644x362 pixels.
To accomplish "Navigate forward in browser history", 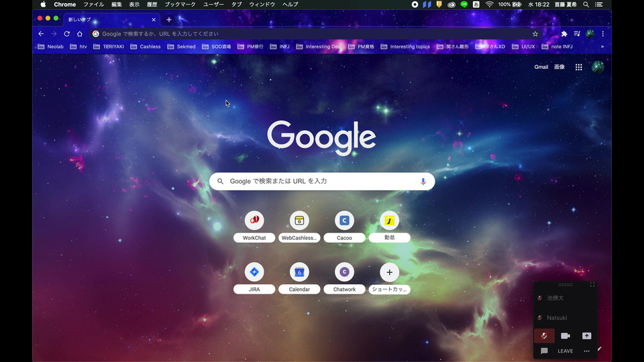I will coord(54,34).
